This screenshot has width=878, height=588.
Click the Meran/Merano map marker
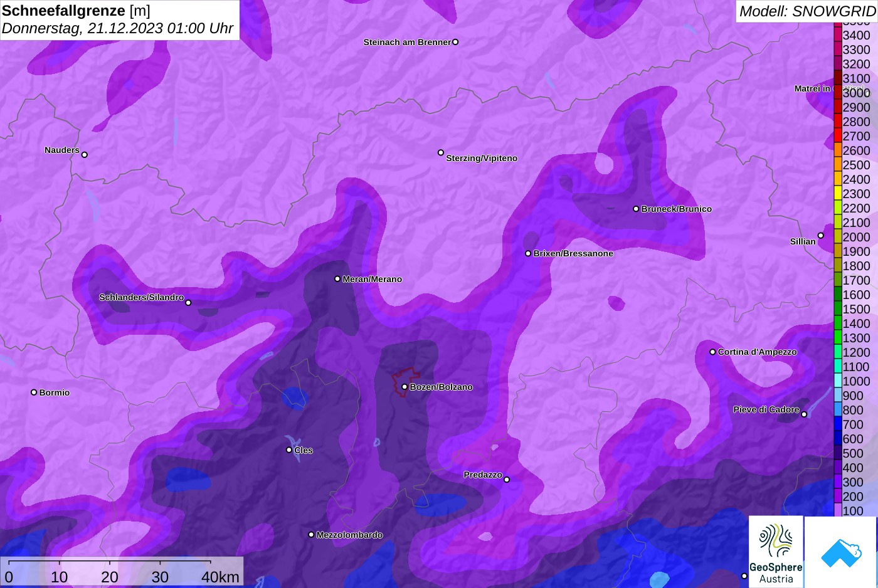point(337,279)
